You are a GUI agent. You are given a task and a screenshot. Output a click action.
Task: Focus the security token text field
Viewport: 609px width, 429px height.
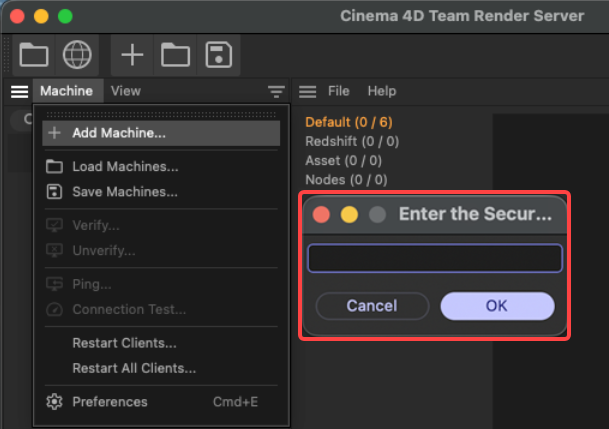click(x=435, y=258)
